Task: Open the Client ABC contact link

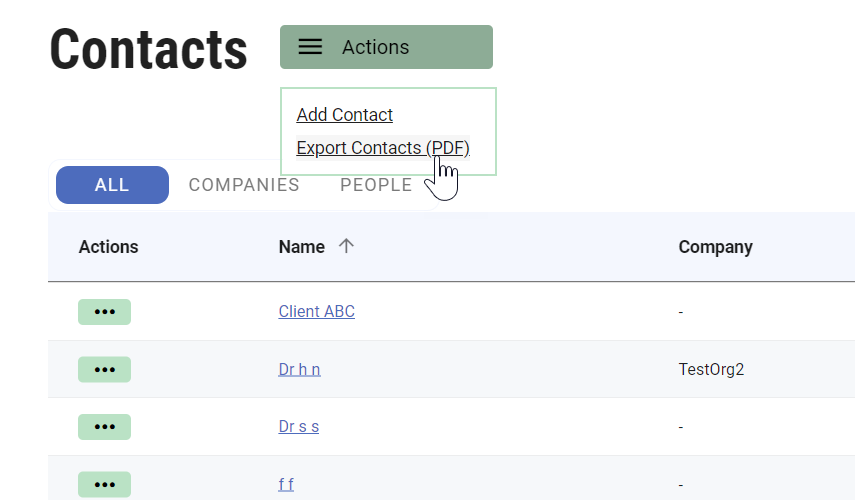Action: coord(316,312)
